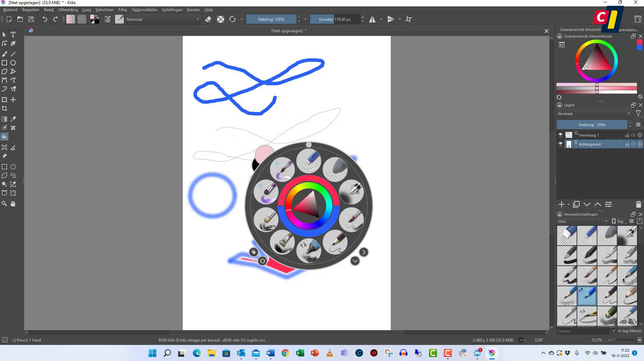Open the Filter menu

[x=122, y=9]
